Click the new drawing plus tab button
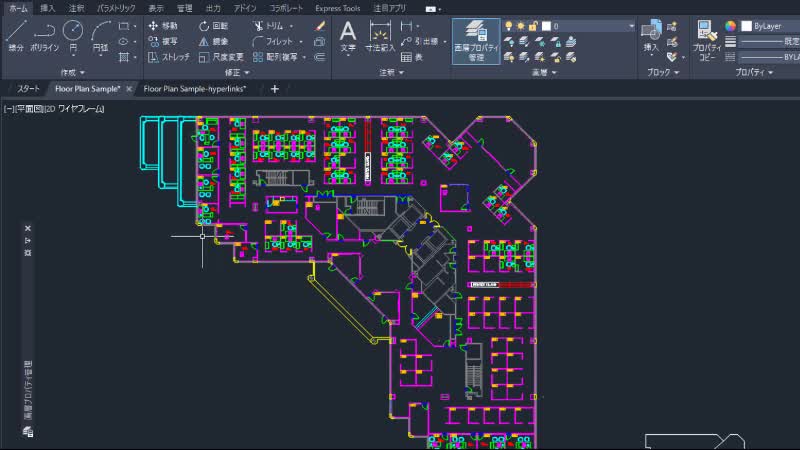 coord(274,89)
